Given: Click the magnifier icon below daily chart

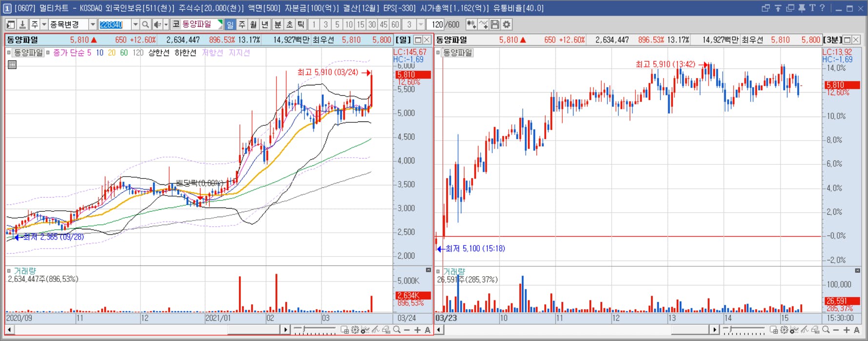Looking at the screenshot, I should (x=397, y=330).
